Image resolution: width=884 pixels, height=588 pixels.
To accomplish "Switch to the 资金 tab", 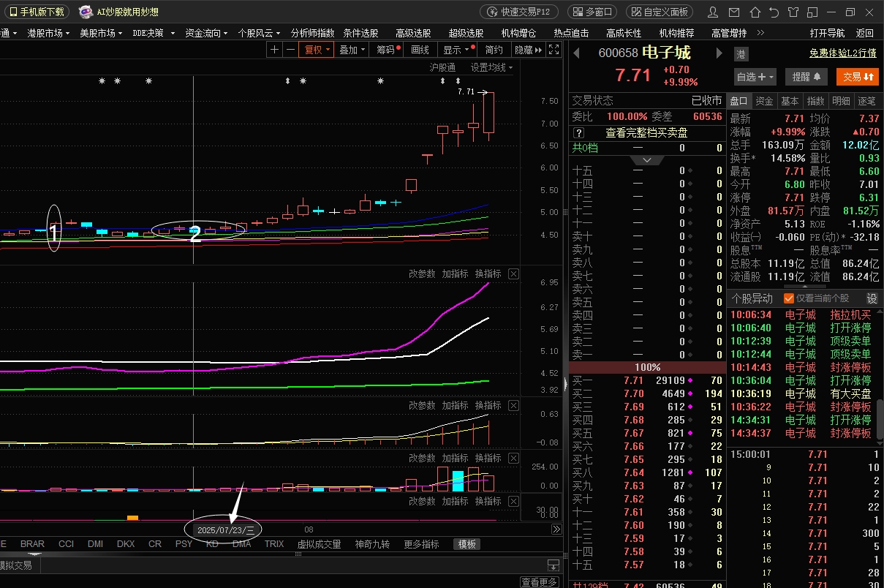I will point(764,101).
